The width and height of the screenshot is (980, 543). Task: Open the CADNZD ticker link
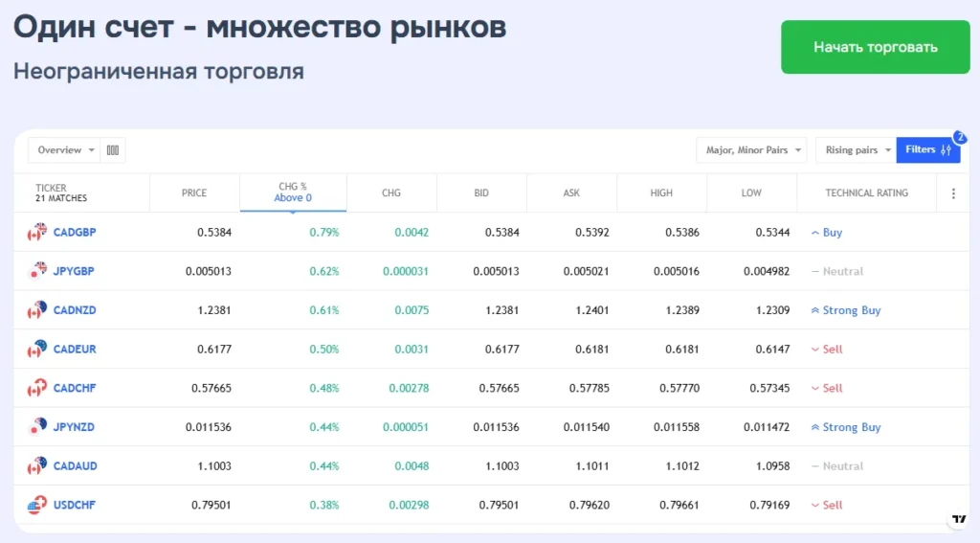point(75,309)
